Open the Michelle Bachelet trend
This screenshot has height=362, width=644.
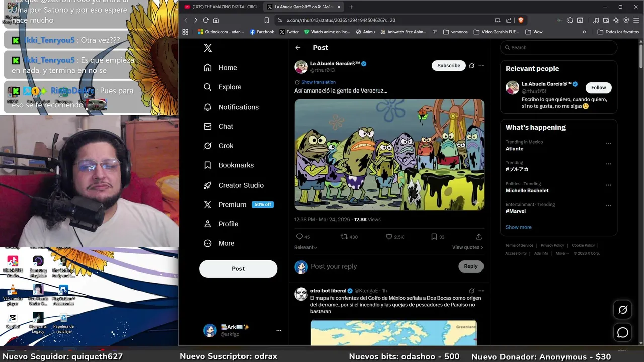(x=527, y=191)
